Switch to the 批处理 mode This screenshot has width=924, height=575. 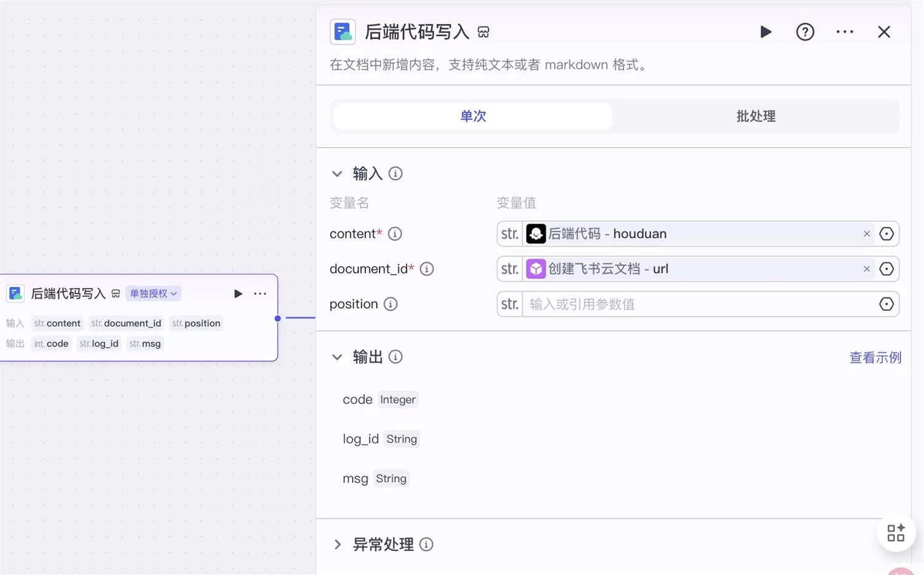coord(755,116)
